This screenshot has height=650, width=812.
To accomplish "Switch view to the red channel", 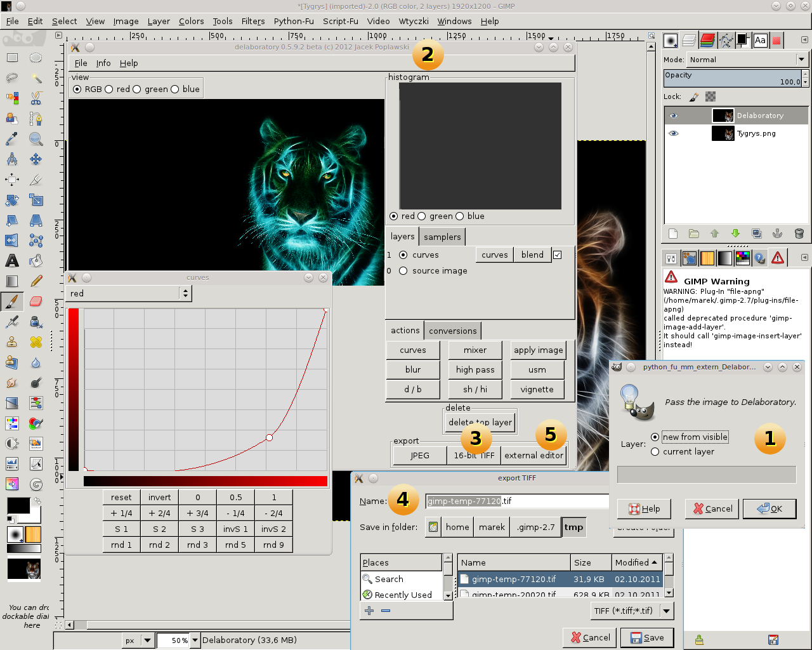I will point(108,90).
